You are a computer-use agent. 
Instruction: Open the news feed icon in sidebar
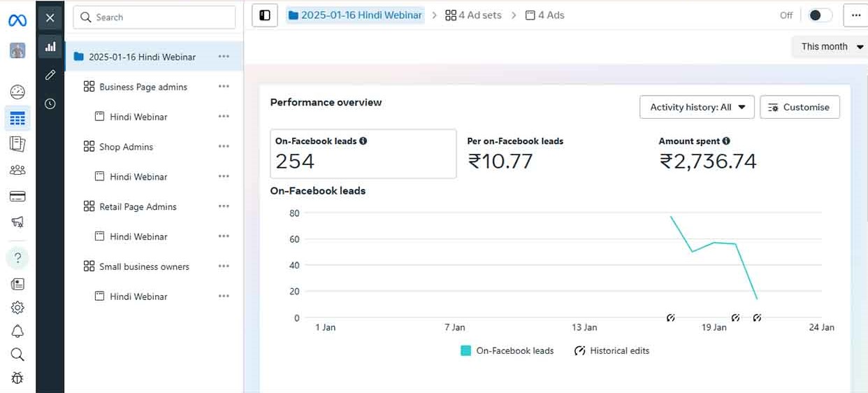17,284
